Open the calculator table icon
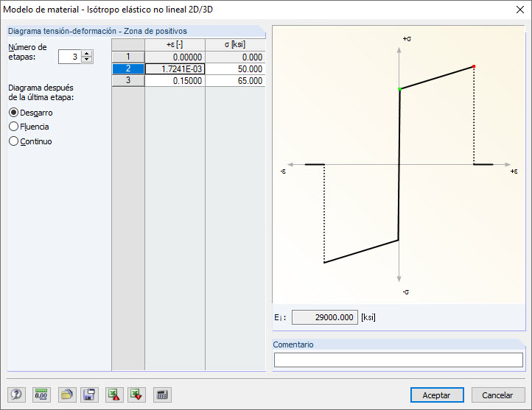The width and height of the screenshot is (532, 410). click(162, 395)
